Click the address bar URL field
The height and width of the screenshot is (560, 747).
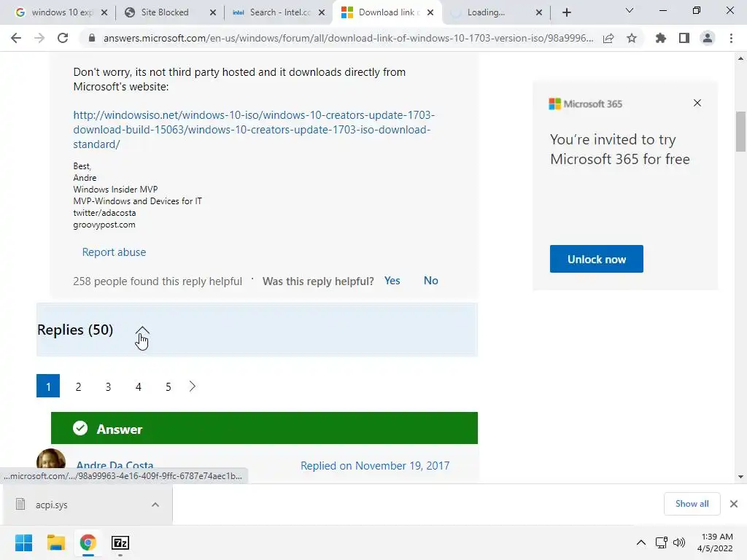pyautogui.click(x=348, y=38)
